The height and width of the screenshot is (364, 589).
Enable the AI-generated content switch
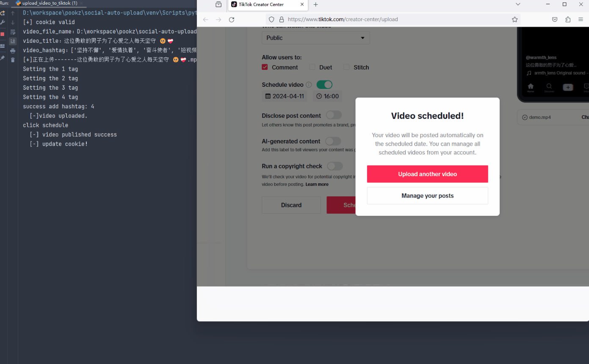(333, 141)
